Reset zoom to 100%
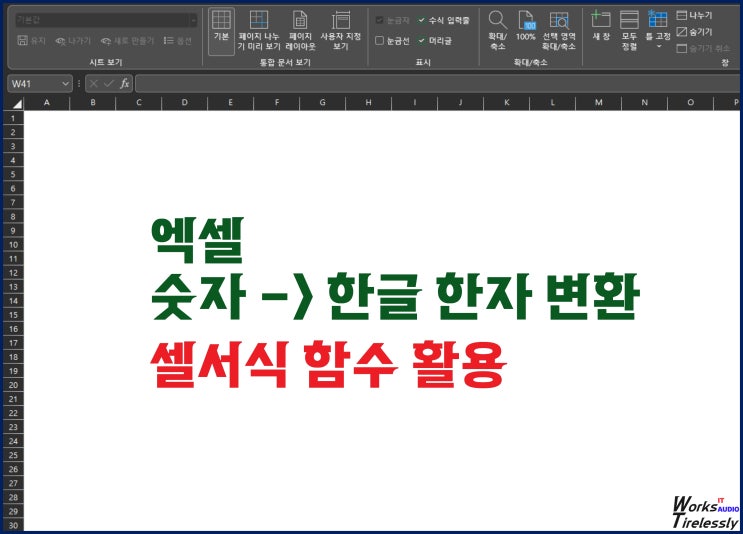Screen dimensions: 743x534 tap(526, 26)
